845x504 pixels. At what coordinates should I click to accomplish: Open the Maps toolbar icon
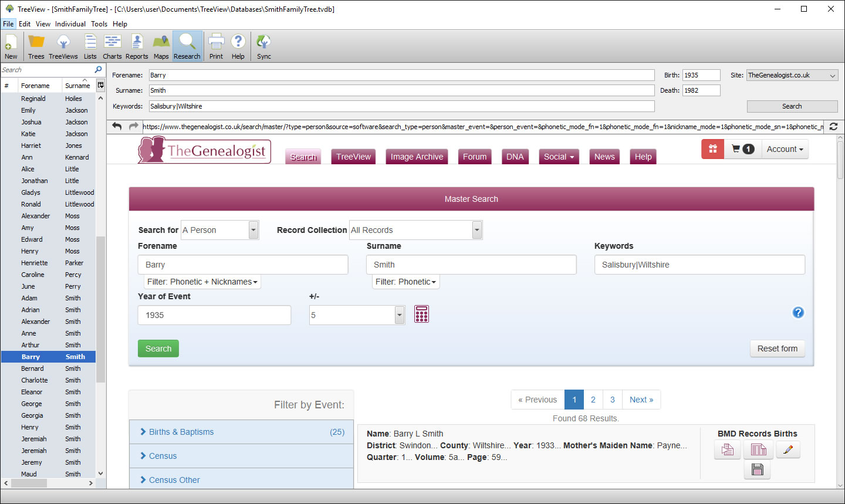[x=161, y=46]
